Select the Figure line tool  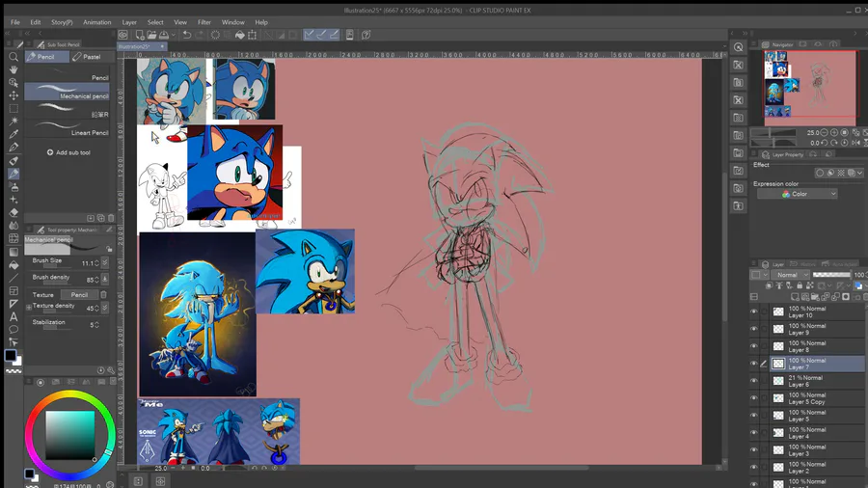(14, 278)
